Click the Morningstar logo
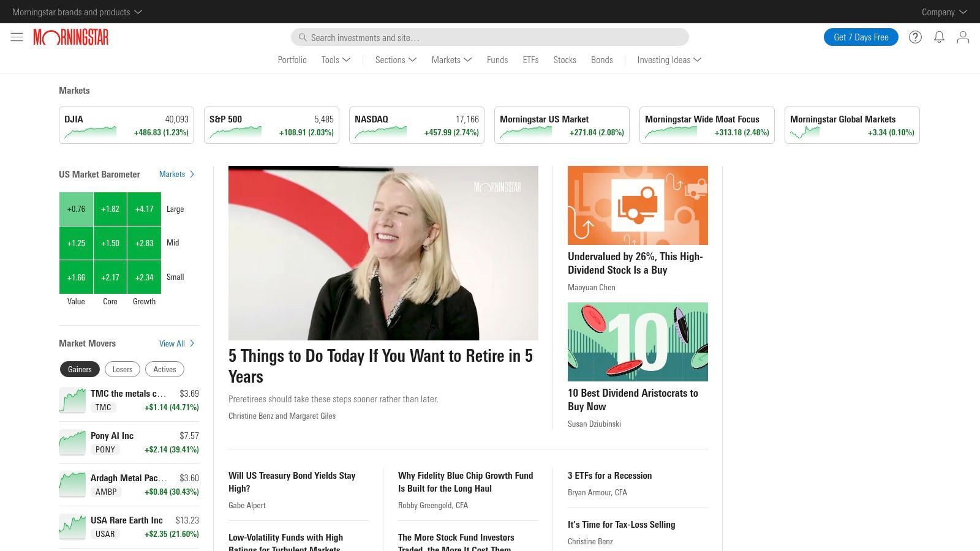The width and height of the screenshot is (980, 551). pyautogui.click(x=71, y=37)
